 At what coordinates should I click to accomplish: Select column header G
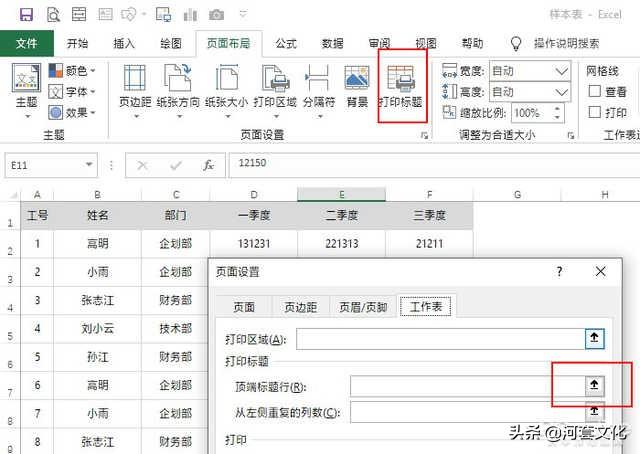(517, 195)
